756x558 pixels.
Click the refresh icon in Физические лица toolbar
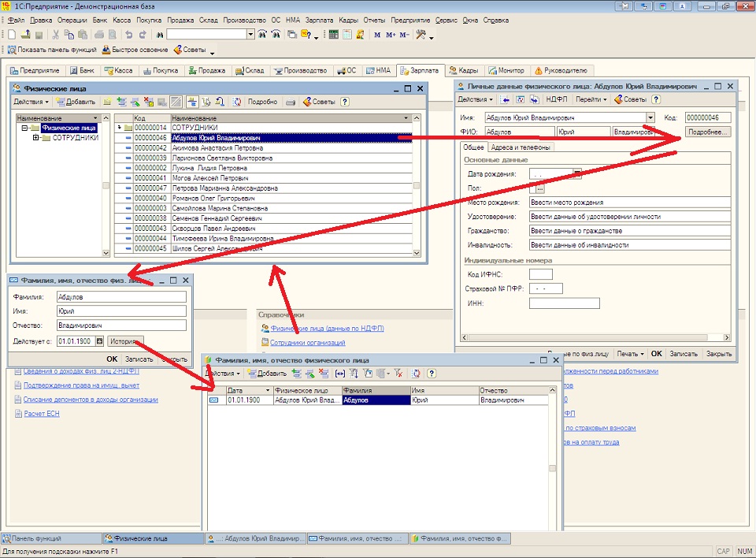[237, 102]
